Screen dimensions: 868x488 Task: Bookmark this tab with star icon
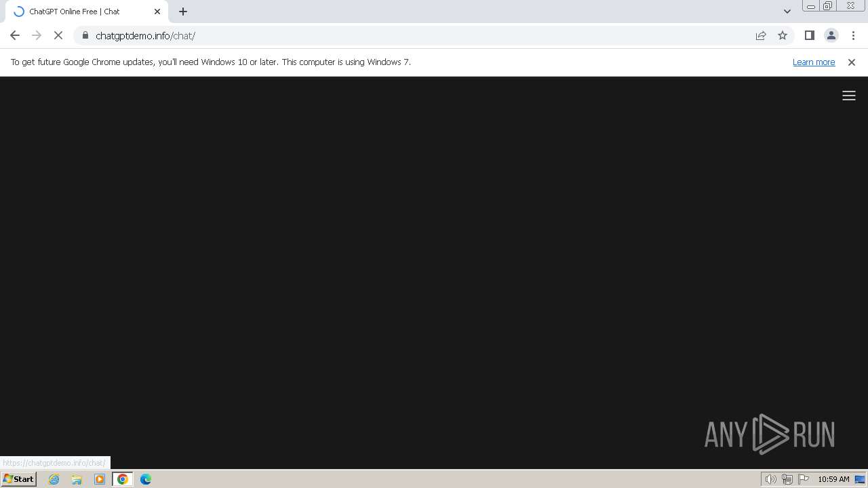pos(783,35)
